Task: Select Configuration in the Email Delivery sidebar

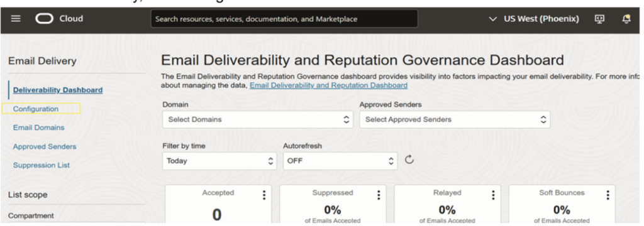Action: [x=36, y=109]
